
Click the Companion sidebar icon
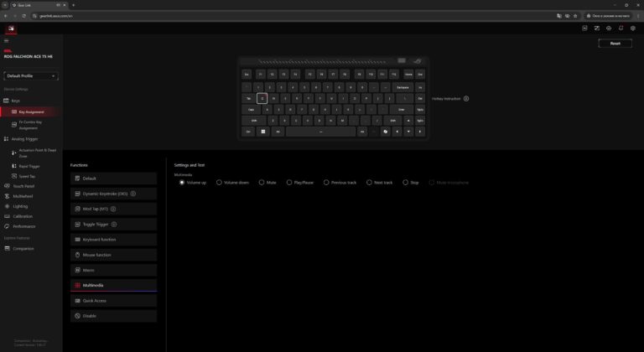[x=7, y=248]
